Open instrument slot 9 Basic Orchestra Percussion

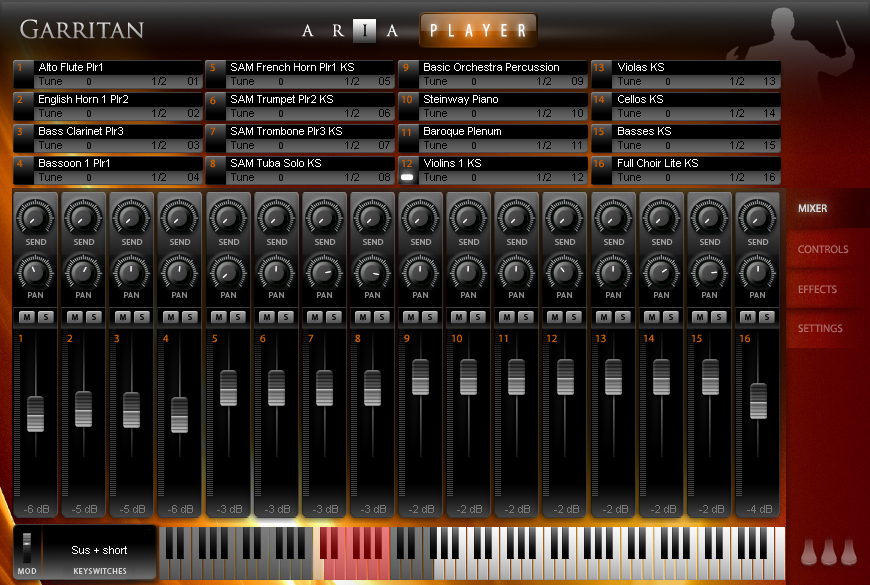(503, 67)
